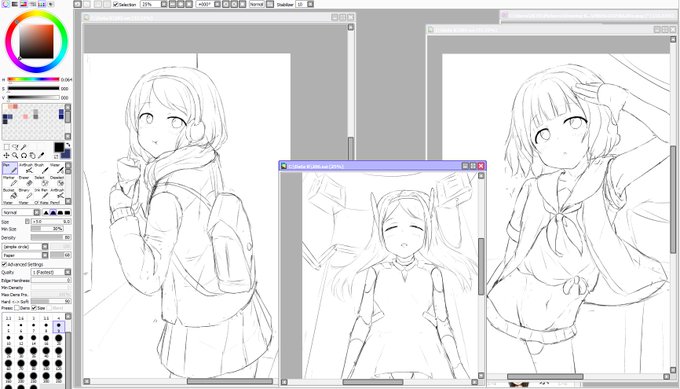Pick the sharpest brush edge shape
This screenshot has width=680, height=389.
tap(46, 212)
